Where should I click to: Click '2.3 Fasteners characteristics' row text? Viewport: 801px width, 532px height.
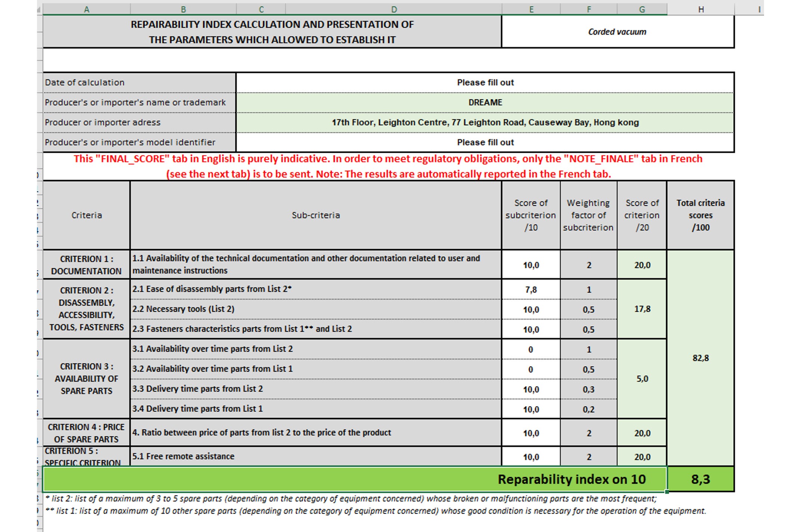click(x=242, y=329)
